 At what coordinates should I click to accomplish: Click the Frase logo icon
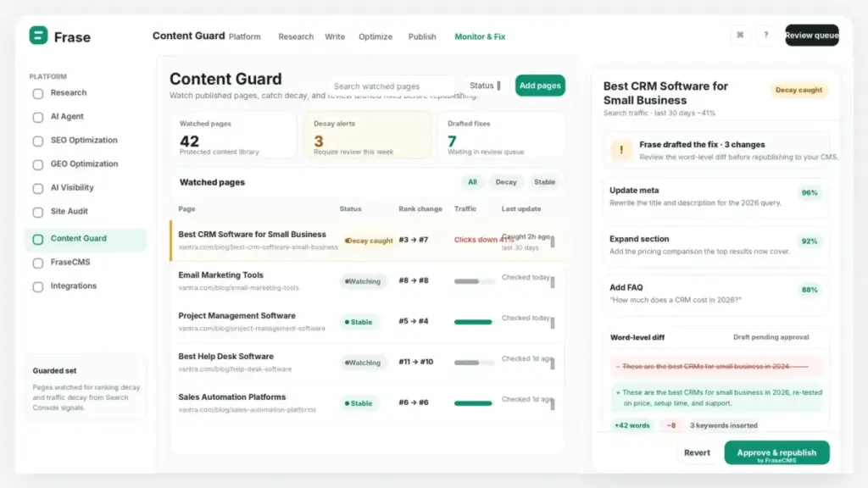coord(38,36)
